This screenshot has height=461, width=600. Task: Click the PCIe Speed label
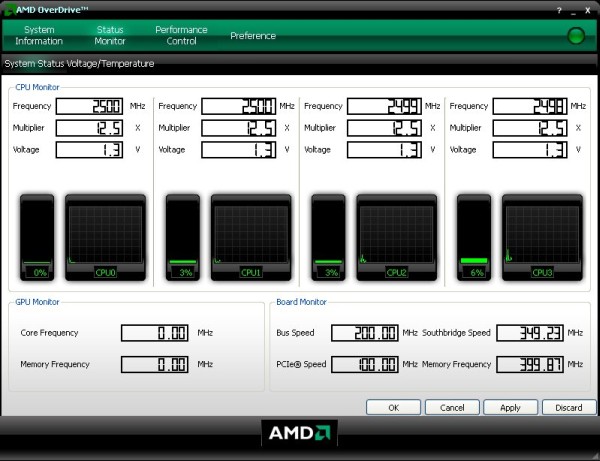coord(301,364)
